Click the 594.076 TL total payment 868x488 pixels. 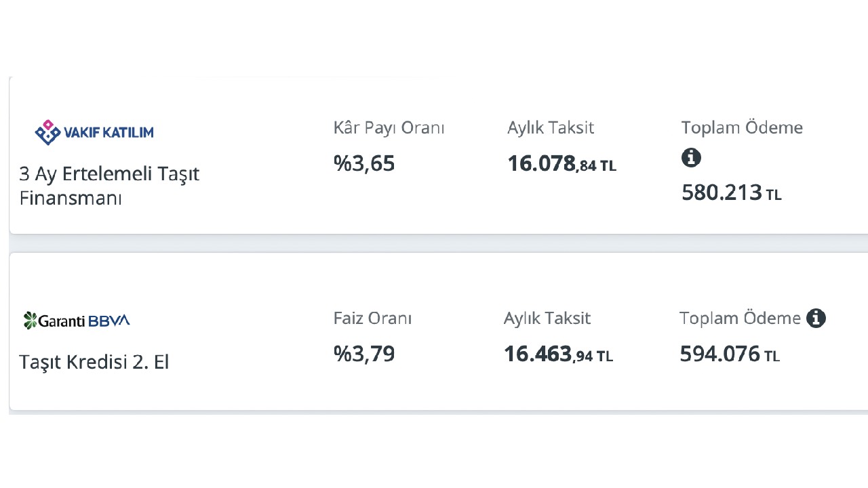pyautogui.click(x=730, y=354)
